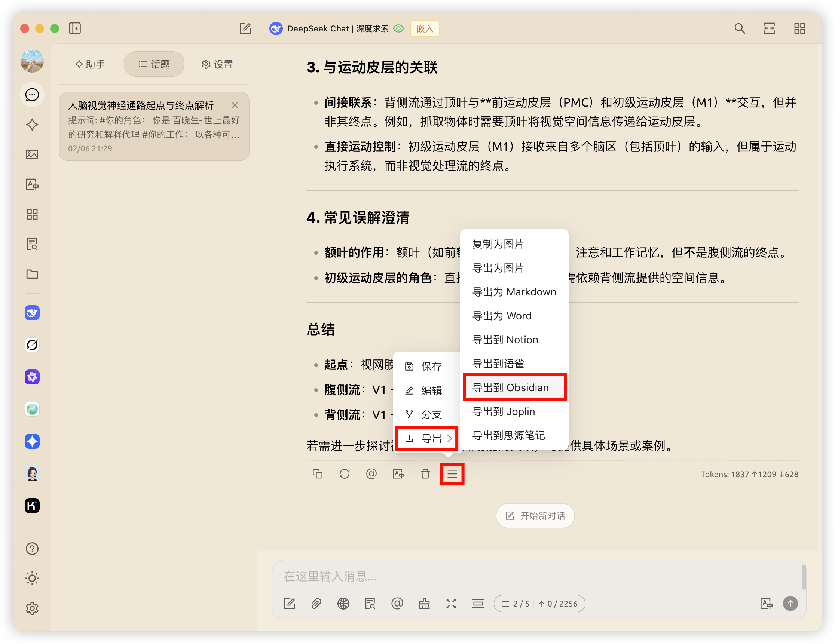Click the send message arrow button
Viewport: 835px width, 644px height.
click(x=790, y=604)
